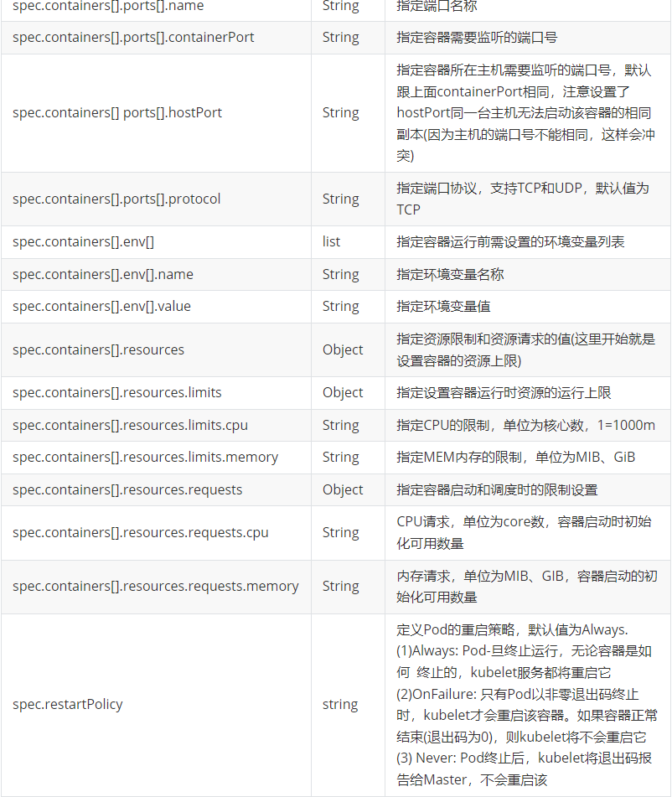The width and height of the screenshot is (672, 797).
Task: Click String type in hostPort row
Action: (x=340, y=113)
